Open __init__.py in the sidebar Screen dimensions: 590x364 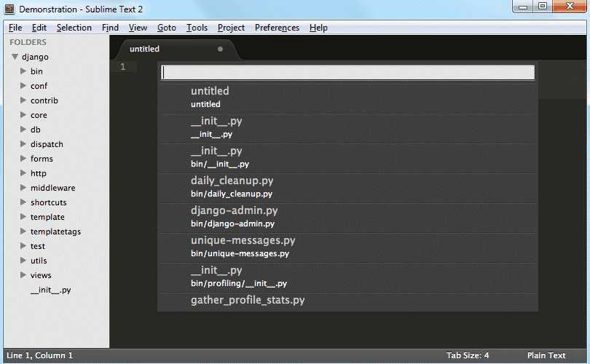51,290
